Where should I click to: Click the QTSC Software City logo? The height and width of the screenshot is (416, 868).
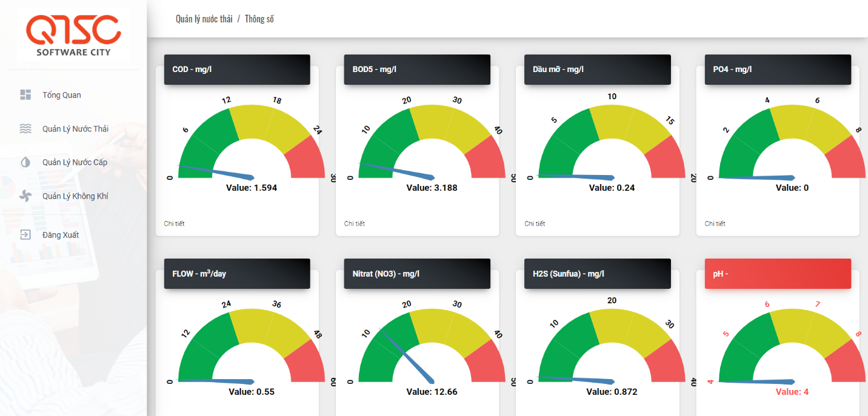coord(73,35)
